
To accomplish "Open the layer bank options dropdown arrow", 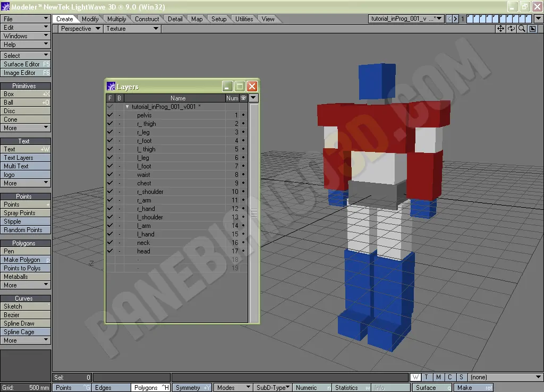I will coord(539,19).
